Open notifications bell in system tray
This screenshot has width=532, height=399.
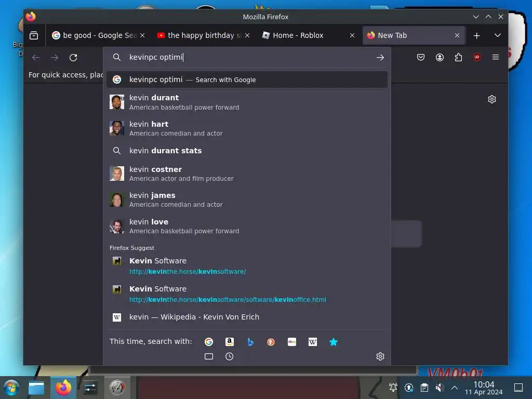(x=393, y=388)
